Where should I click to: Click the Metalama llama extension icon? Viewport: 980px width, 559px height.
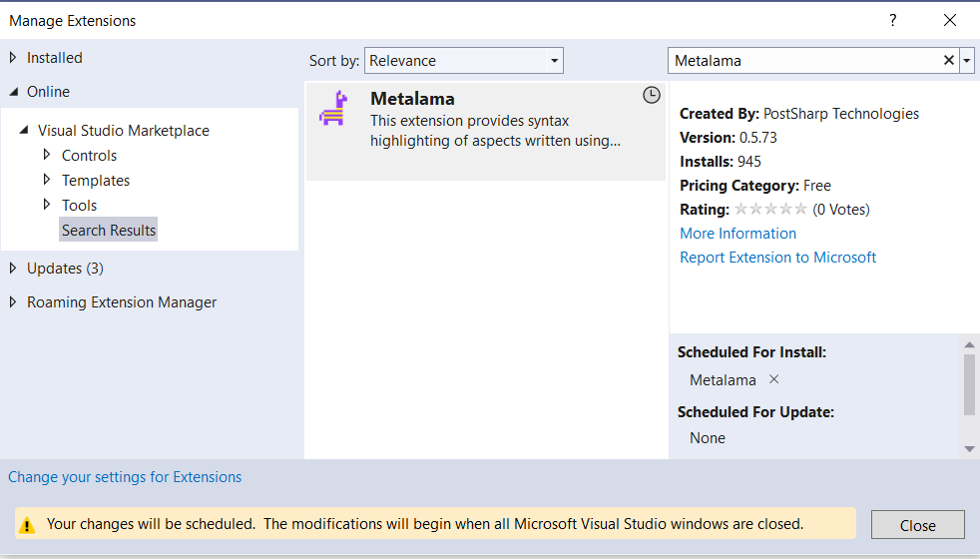coord(332,108)
